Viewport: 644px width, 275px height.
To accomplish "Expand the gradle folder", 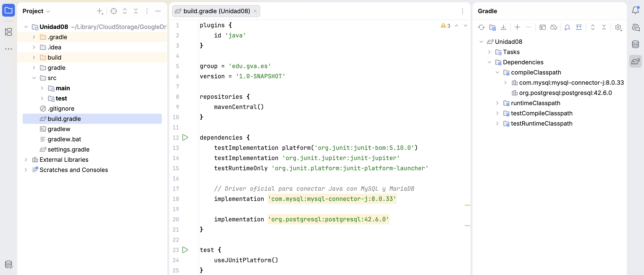I will (x=34, y=68).
